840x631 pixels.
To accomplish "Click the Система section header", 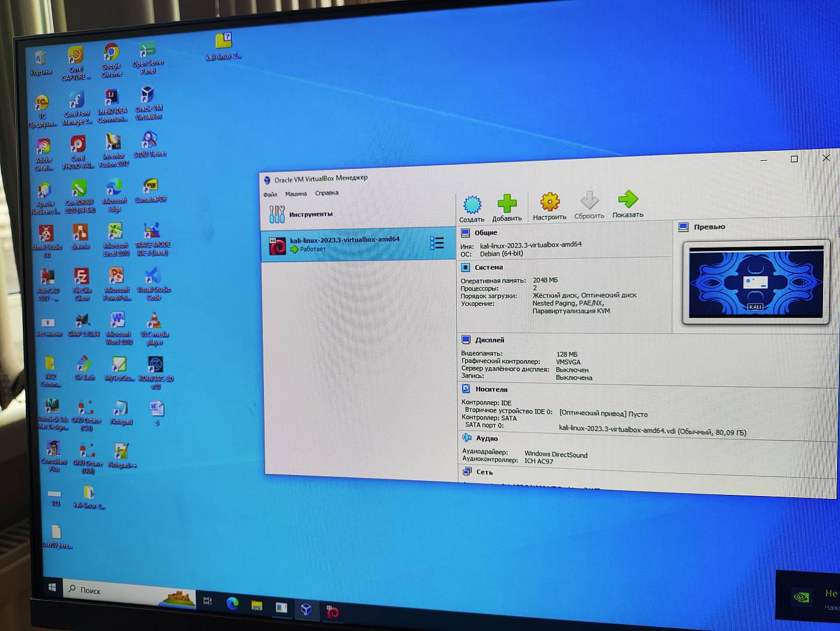I will tap(488, 268).
